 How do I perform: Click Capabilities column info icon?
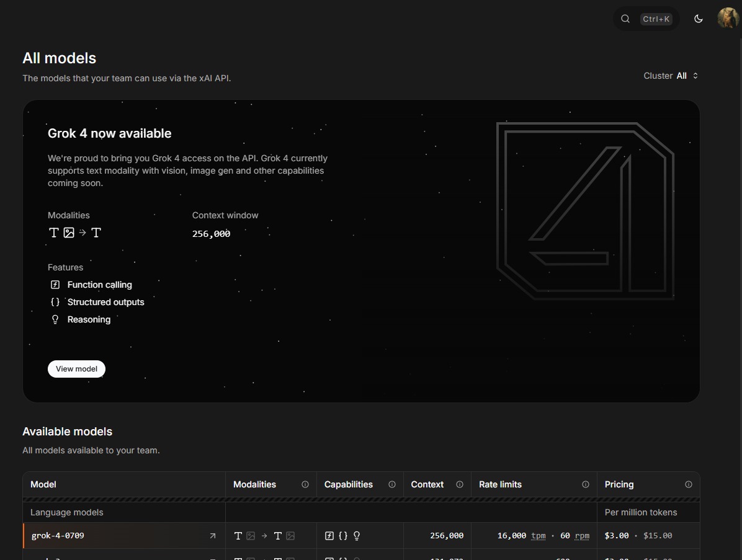pos(392,484)
